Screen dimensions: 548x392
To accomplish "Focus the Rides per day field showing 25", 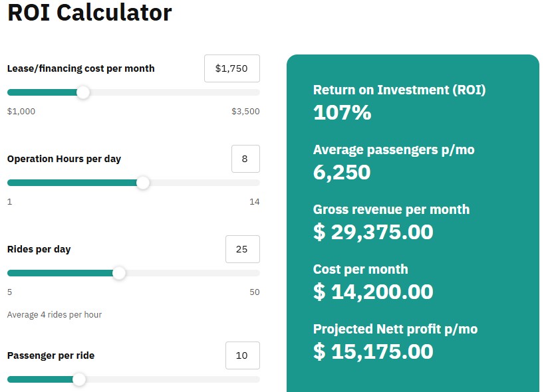I will point(242,249).
